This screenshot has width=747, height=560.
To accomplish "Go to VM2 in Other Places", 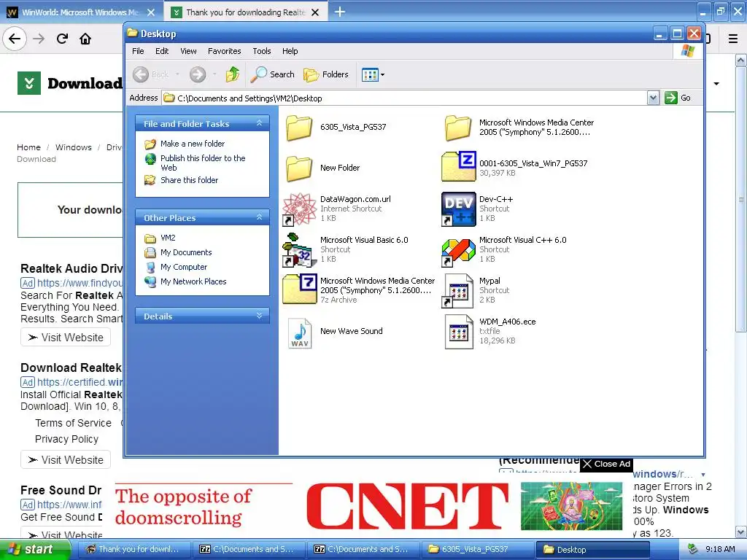I will click(x=168, y=238).
